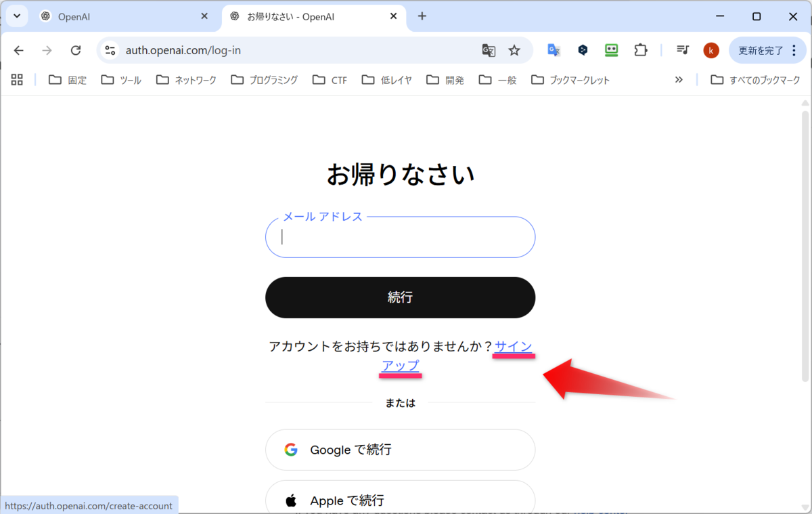Open the media controls playlist icon
812x514 pixels.
point(682,49)
